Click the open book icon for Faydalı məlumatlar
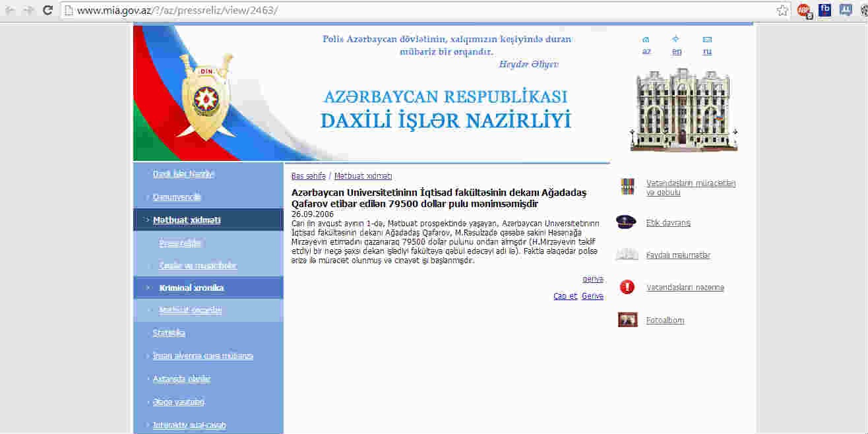This screenshot has width=868, height=434. [627, 255]
